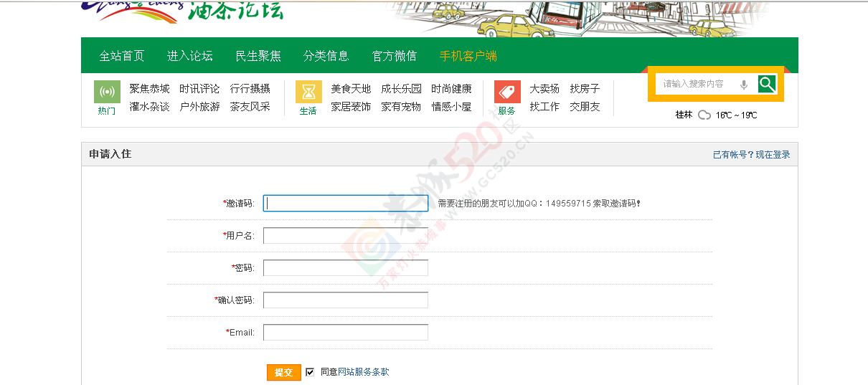Click the 热门 broadcast category icon
This screenshot has width=868, height=385.
click(x=107, y=92)
